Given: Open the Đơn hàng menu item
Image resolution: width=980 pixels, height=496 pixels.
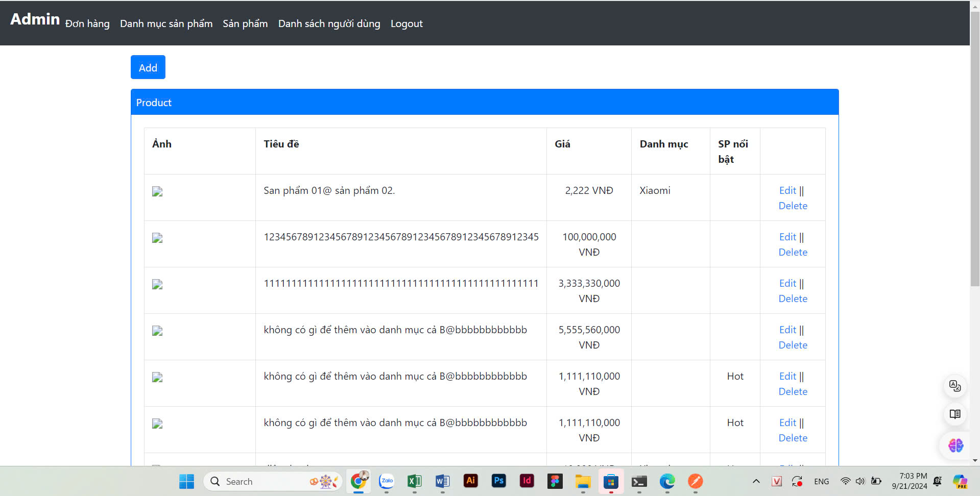Looking at the screenshot, I should 87,24.
